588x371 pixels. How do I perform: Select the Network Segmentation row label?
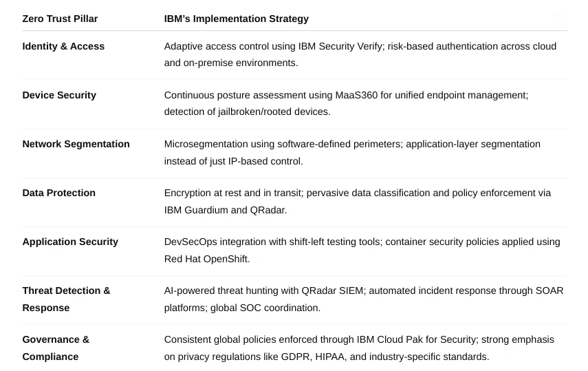76,144
